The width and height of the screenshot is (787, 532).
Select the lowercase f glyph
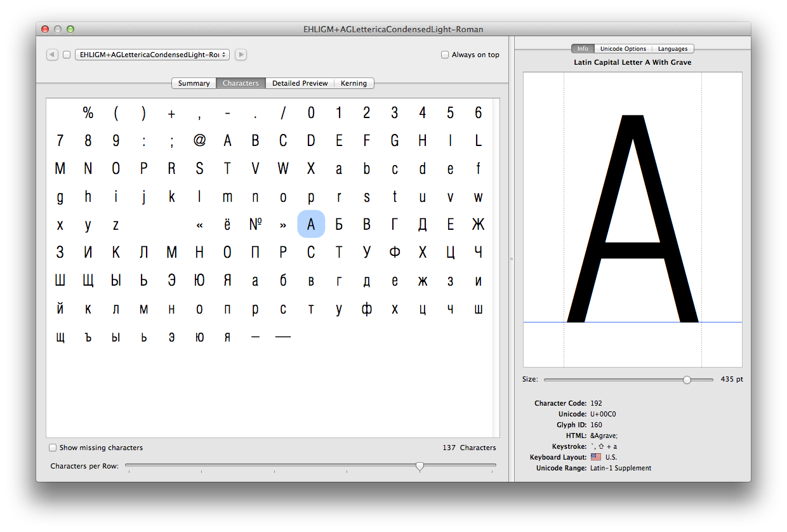point(478,169)
